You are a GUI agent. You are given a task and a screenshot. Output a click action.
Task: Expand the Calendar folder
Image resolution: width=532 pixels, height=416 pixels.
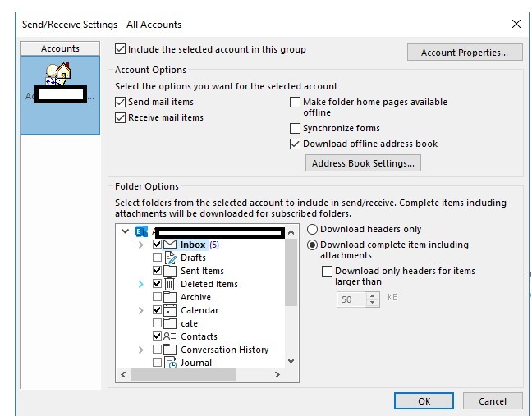coord(141,310)
